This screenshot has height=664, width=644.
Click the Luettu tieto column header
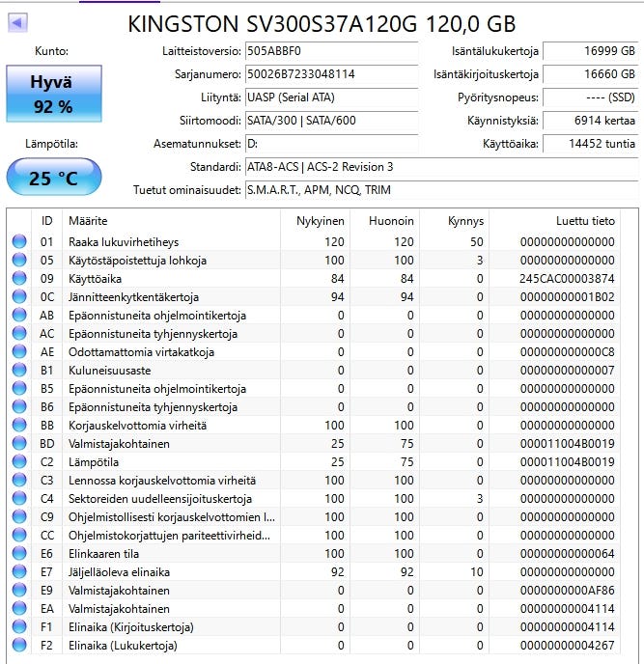tap(554, 221)
